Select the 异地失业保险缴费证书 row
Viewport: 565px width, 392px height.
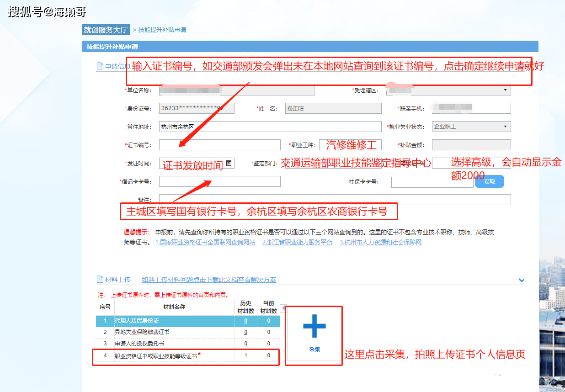click(187, 332)
